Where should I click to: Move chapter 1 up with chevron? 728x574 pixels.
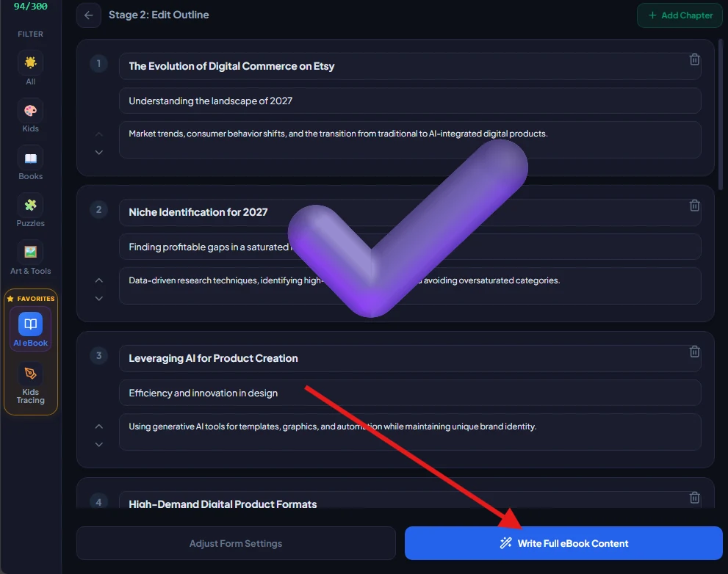[99, 134]
